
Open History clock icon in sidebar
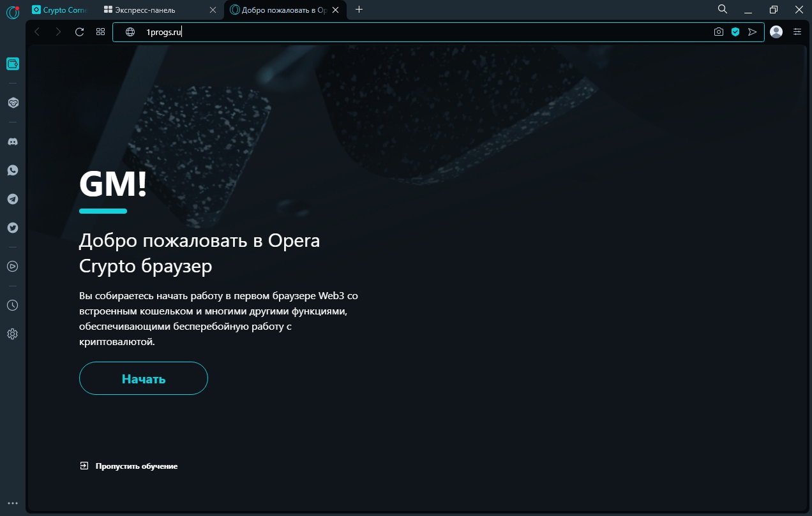tap(13, 306)
